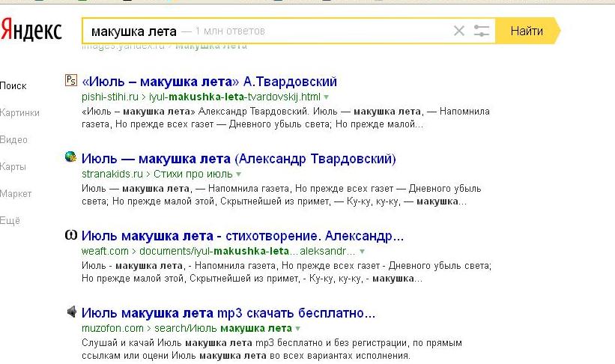Click the weaft.com favicon icon

(x=71, y=235)
